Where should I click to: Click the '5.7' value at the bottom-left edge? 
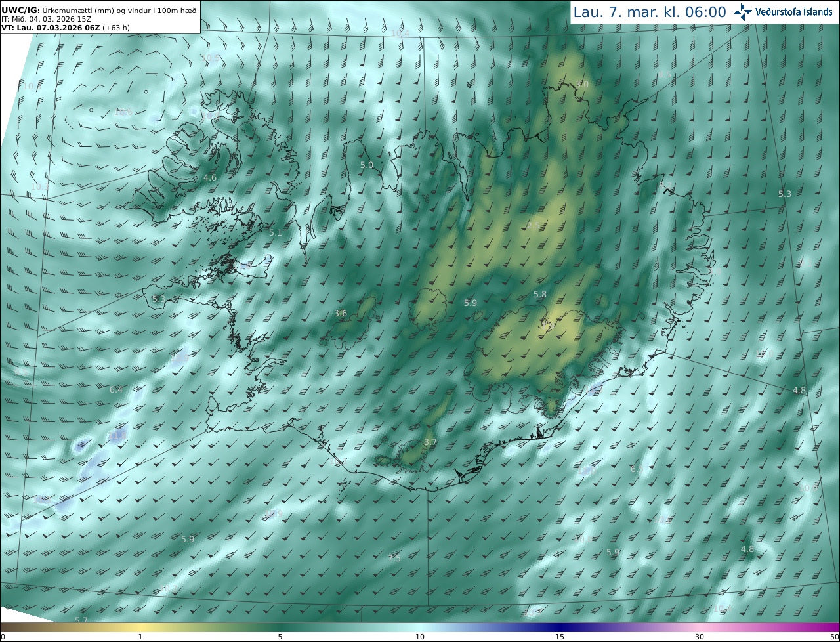coord(81,620)
